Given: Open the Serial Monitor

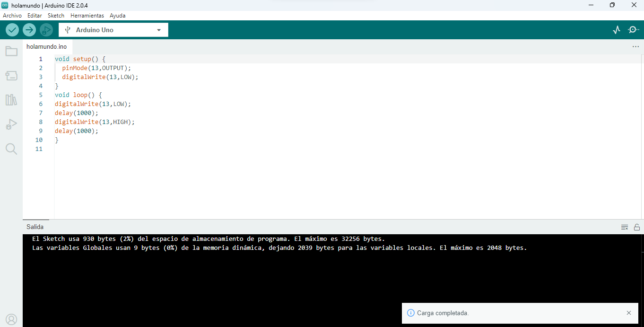Looking at the screenshot, I should [x=633, y=30].
